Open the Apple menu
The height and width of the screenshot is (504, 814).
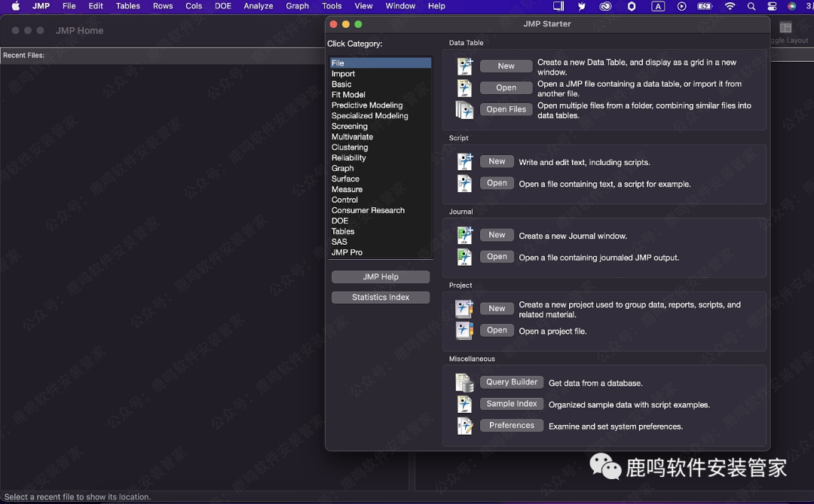pos(16,6)
